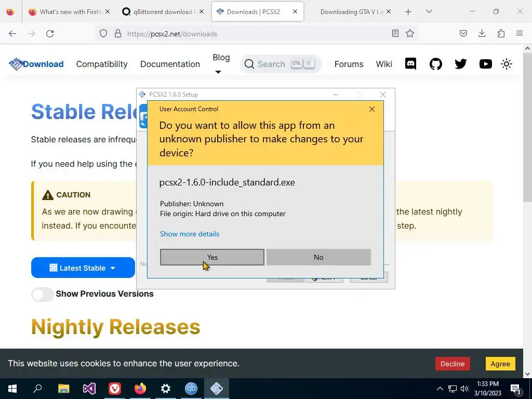Open a new browser tab
Image resolution: width=532 pixels, height=399 pixels.
(408, 11)
